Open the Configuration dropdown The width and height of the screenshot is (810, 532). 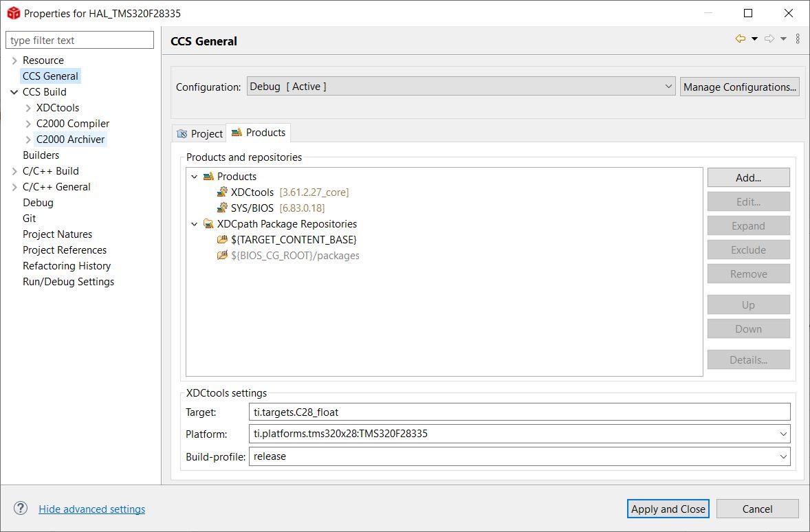click(668, 87)
